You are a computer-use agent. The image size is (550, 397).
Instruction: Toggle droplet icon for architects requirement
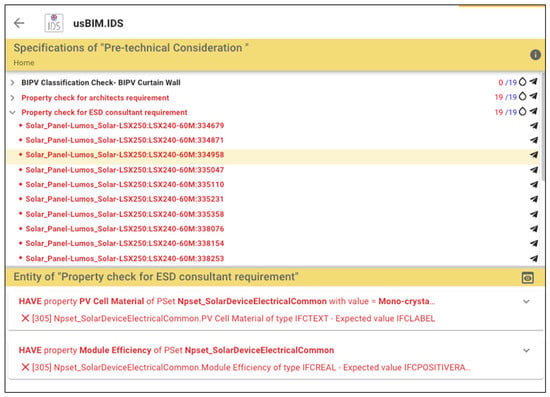point(523,96)
